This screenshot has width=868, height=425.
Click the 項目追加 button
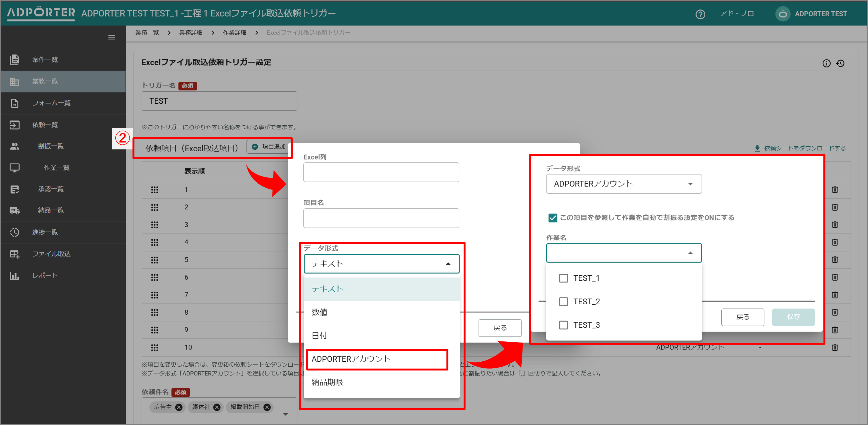269,147
